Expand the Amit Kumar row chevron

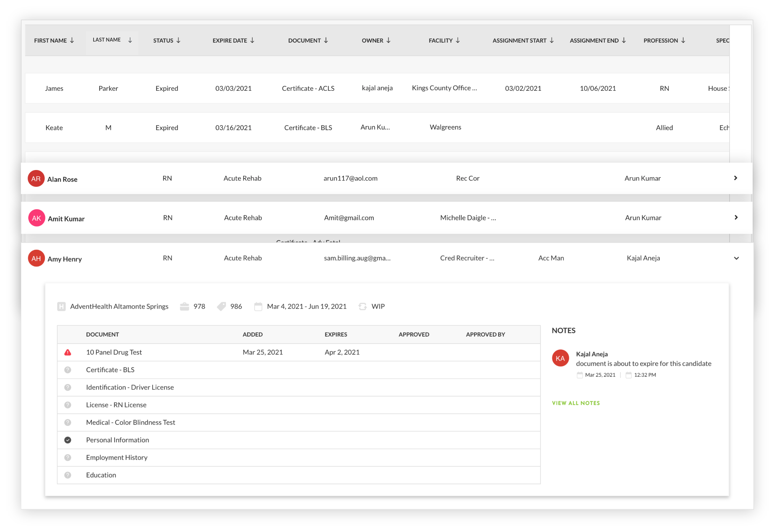pyautogui.click(x=736, y=217)
